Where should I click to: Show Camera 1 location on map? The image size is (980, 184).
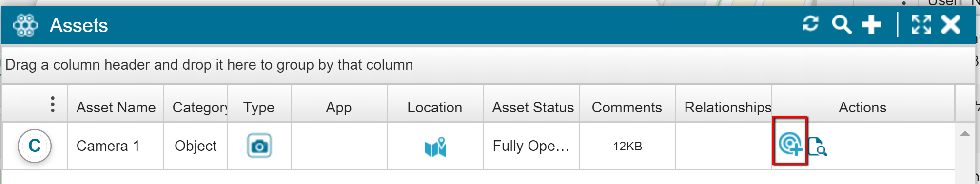[x=435, y=147]
